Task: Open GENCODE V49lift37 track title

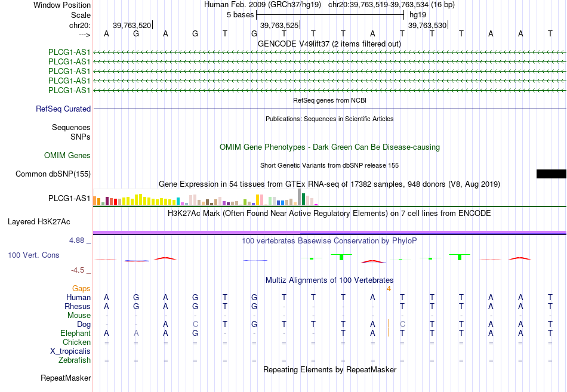Action: pyautogui.click(x=329, y=44)
